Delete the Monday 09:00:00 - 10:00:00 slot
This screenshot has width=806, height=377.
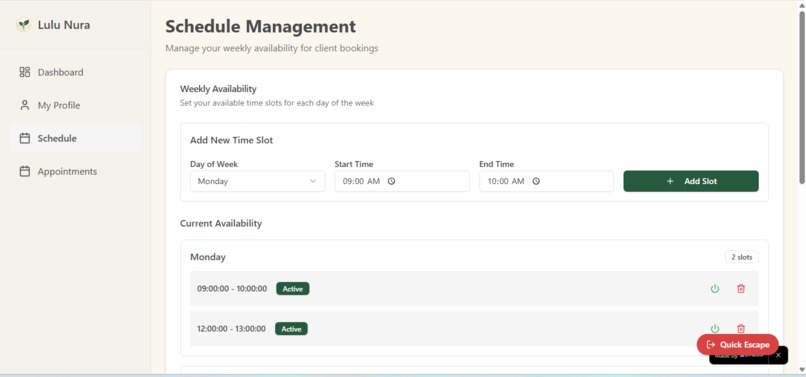click(741, 289)
